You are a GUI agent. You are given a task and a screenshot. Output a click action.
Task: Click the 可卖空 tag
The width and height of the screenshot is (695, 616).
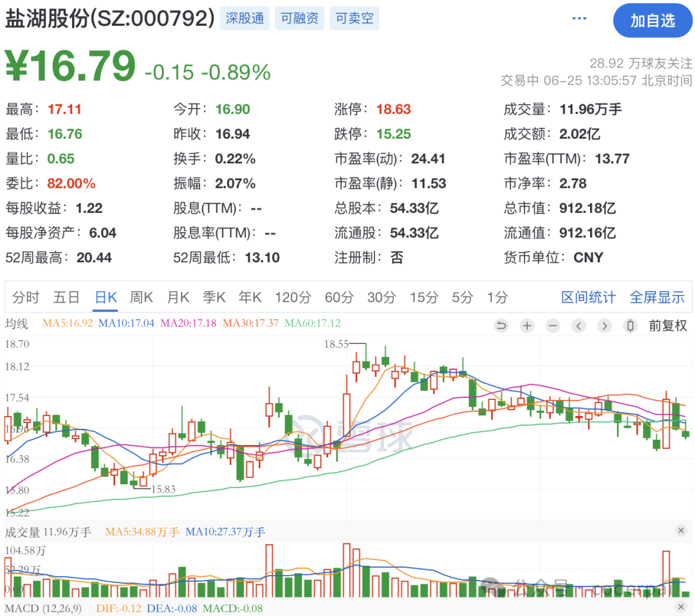click(354, 18)
